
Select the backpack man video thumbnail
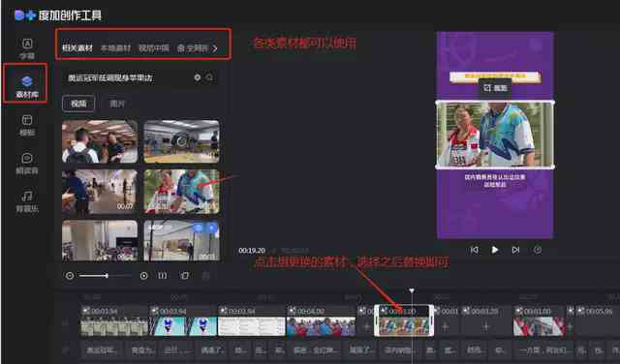100,141
